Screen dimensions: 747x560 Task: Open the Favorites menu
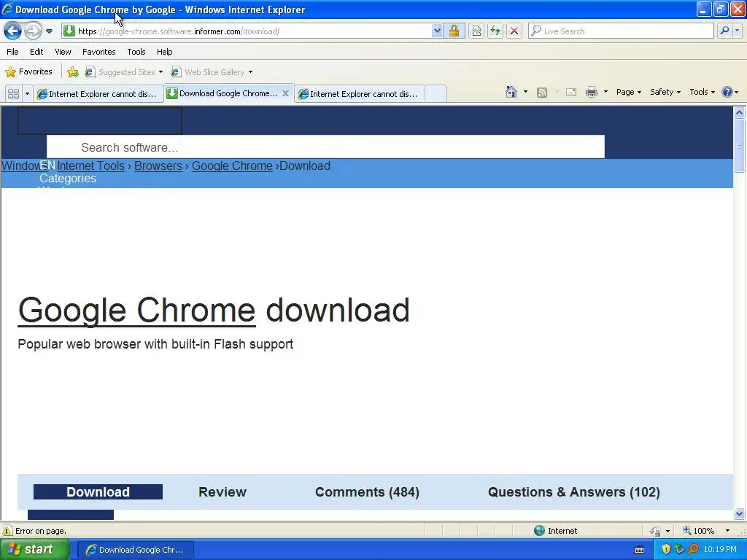click(x=98, y=52)
